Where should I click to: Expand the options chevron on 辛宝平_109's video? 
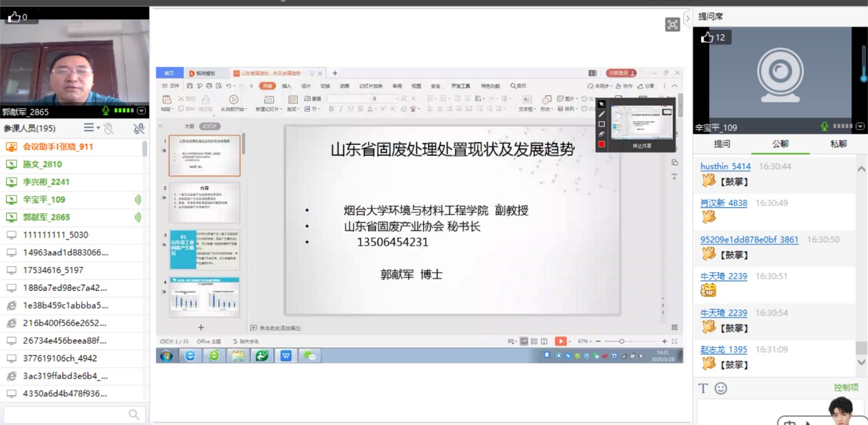[860, 126]
